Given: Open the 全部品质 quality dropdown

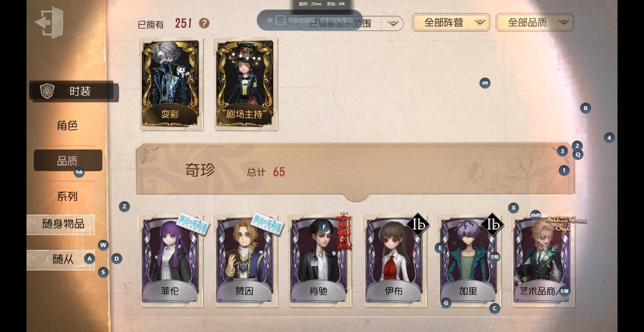Looking at the screenshot, I should [535, 22].
